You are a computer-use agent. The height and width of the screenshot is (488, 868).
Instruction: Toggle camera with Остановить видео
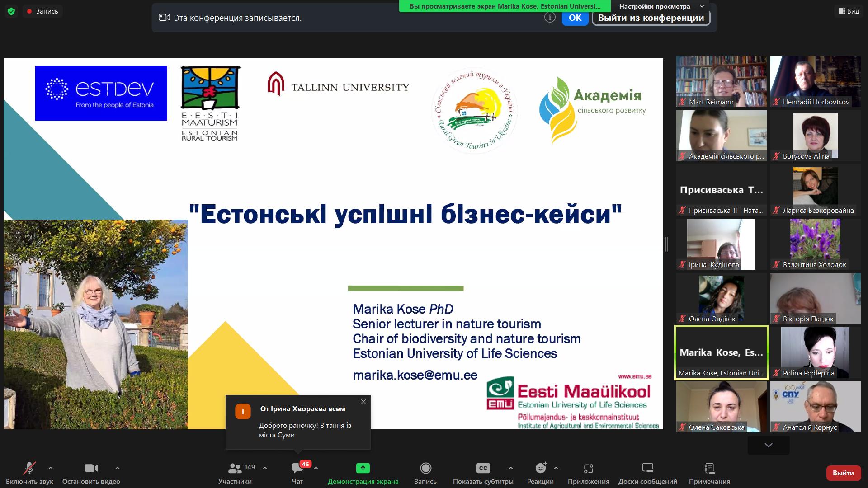click(x=91, y=469)
